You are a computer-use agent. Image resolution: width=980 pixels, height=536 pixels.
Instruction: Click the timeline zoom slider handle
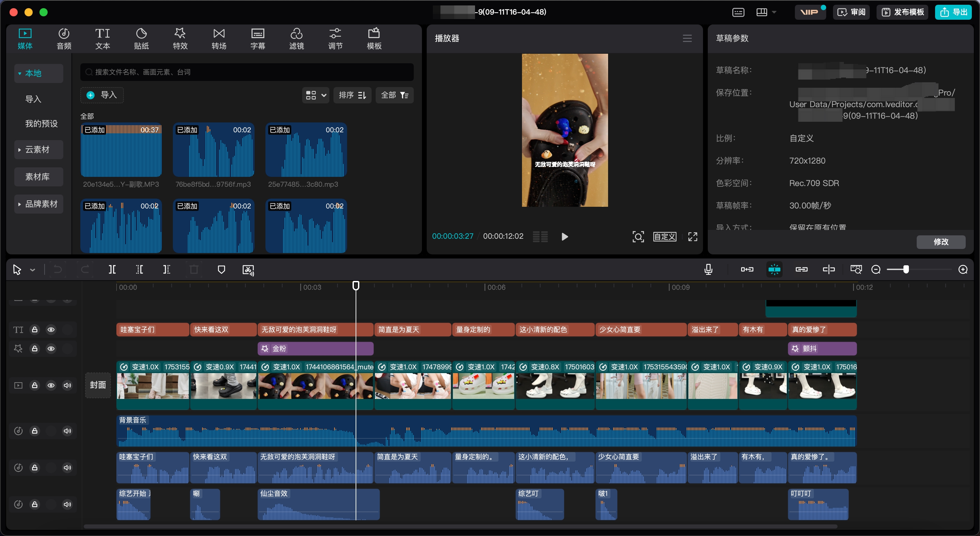click(x=906, y=269)
